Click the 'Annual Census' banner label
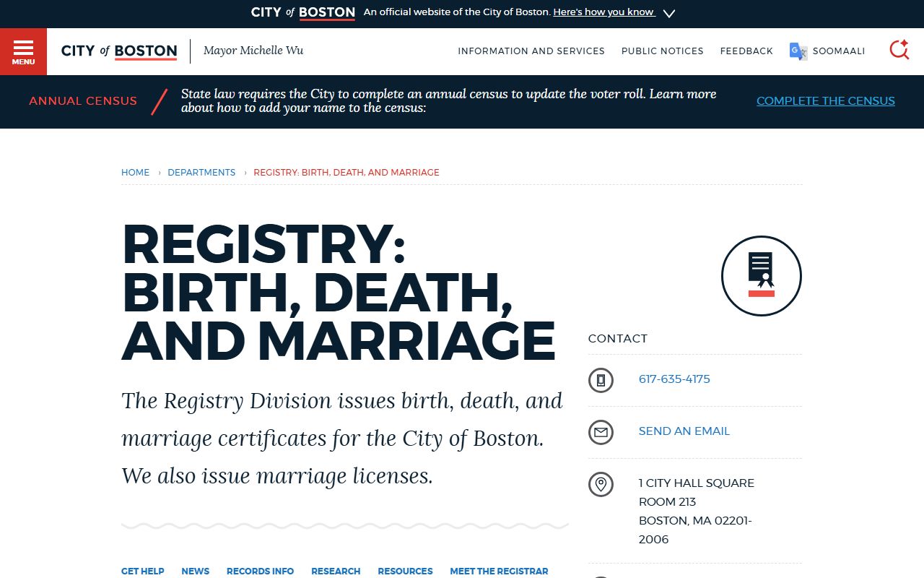This screenshot has height=578, width=924. [83, 101]
